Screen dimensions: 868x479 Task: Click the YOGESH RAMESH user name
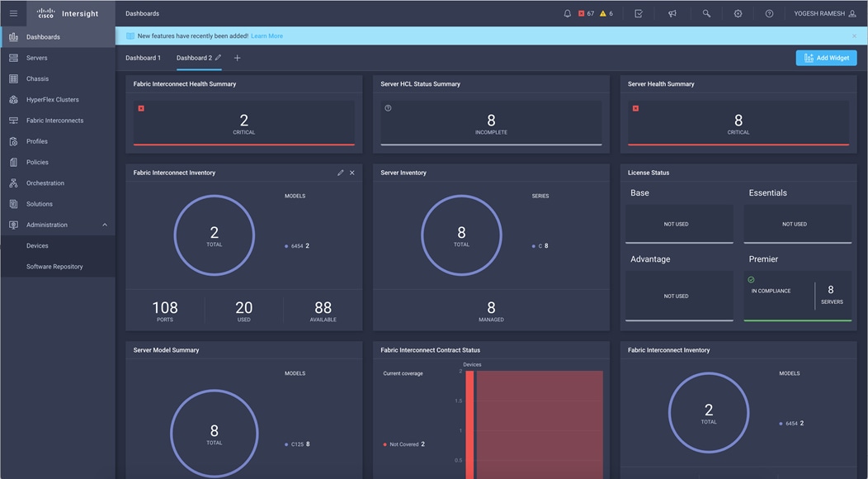click(x=819, y=13)
